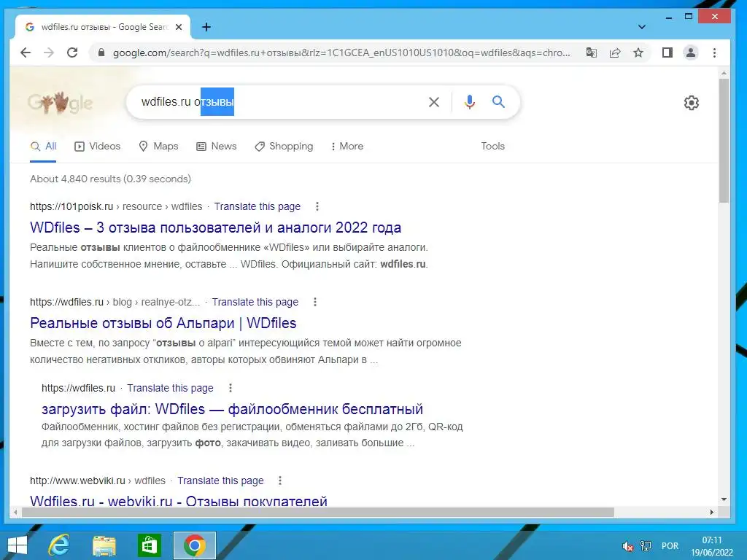Open the site lock info icon

pos(101,52)
